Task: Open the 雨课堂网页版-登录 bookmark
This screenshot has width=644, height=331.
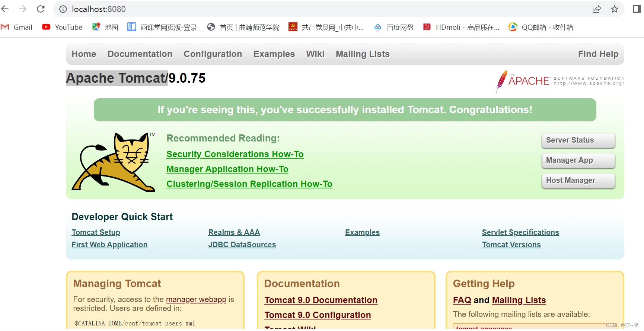Action: (x=162, y=27)
